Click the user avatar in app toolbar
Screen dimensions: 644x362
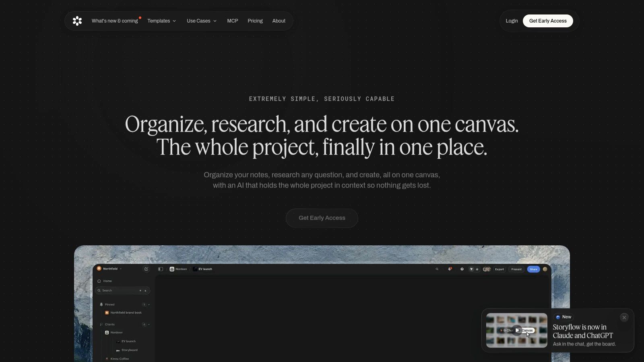coord(545,269)
